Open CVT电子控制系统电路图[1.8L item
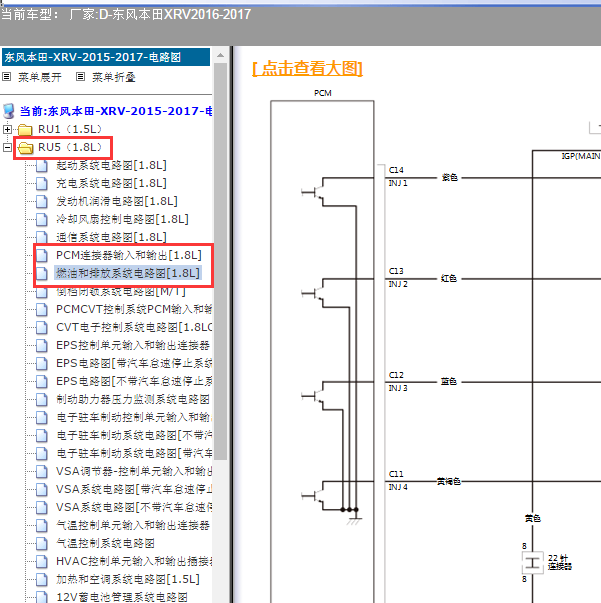 tap(134, 327)
